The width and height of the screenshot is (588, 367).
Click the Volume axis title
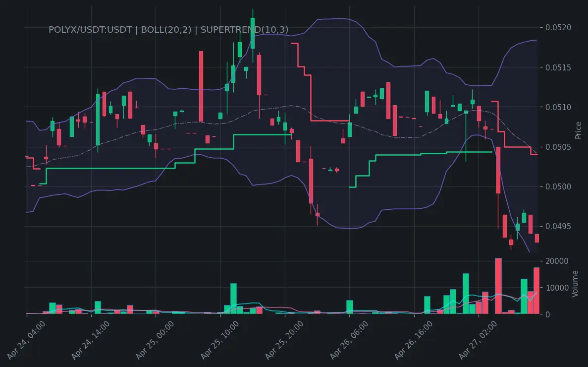tap(575, 284)
